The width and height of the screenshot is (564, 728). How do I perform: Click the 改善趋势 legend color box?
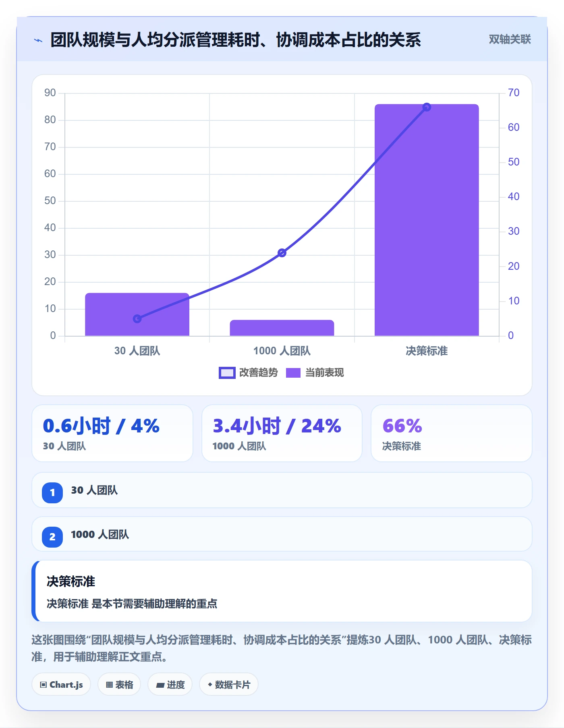click(x=227, y=373)
